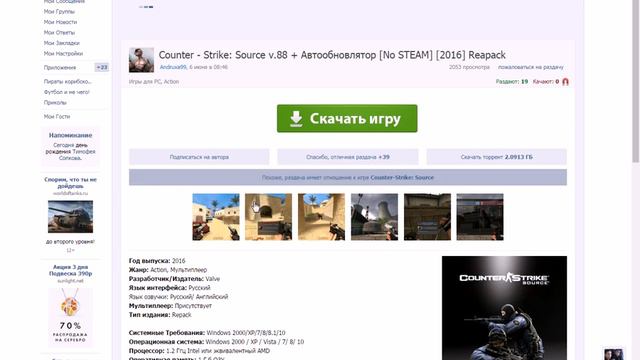640x360 pixels.
Task: Click the Год выпуска: 2016 line
Action: [x=157, y=260]
